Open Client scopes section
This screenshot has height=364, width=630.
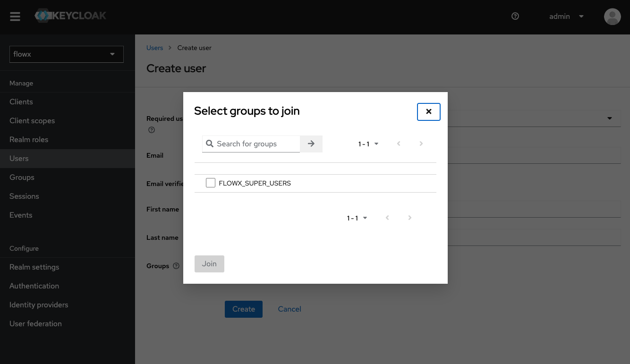[68, 121]
